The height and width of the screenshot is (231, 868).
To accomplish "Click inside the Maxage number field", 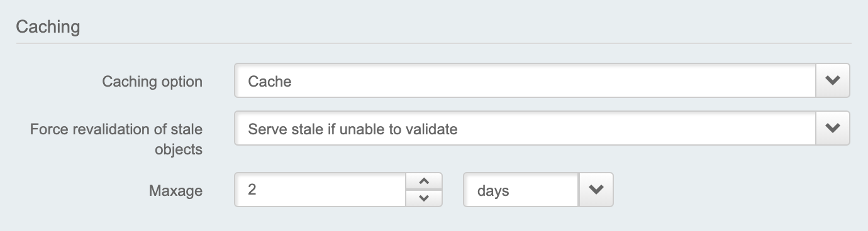I will pyautogui.click(x=320, y=190).
